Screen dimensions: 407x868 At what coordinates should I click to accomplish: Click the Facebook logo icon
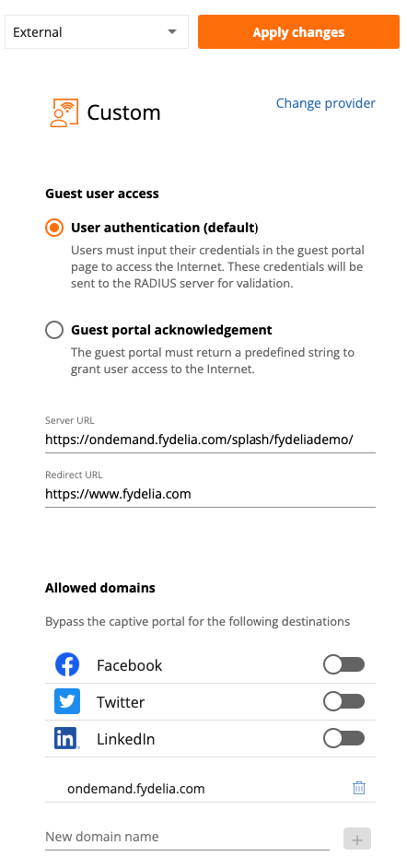click(67, 665)
